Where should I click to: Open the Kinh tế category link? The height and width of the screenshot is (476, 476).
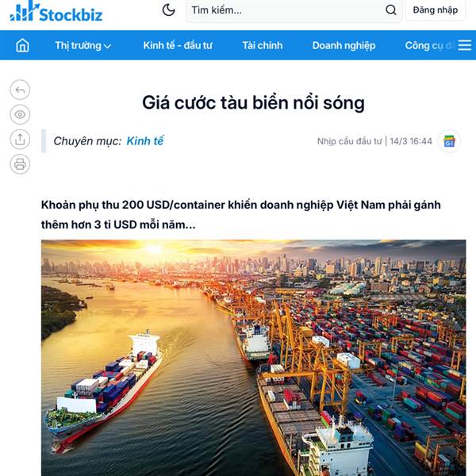click(x=145, y=141)
